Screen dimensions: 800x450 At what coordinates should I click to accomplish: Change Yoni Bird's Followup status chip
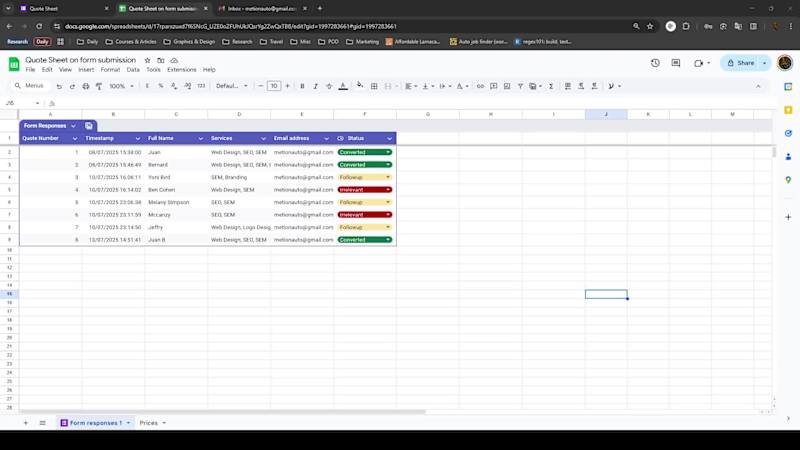[365, 177]
